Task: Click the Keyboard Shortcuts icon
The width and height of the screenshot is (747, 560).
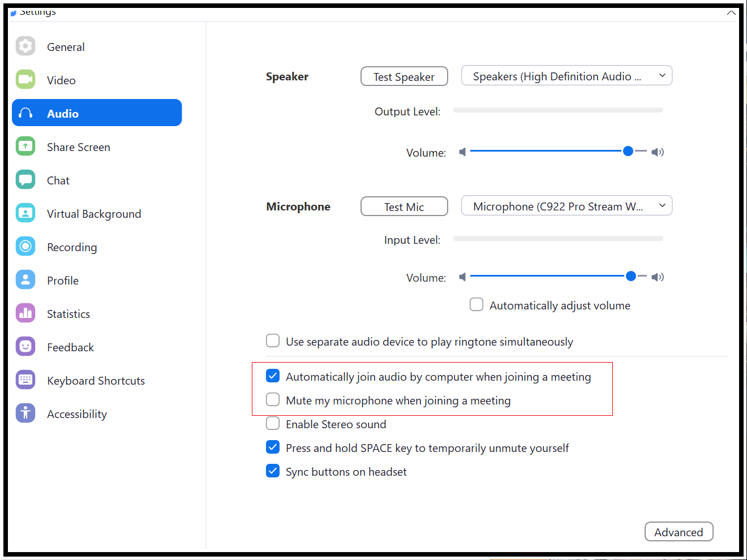Action: (x=25, y=380)
